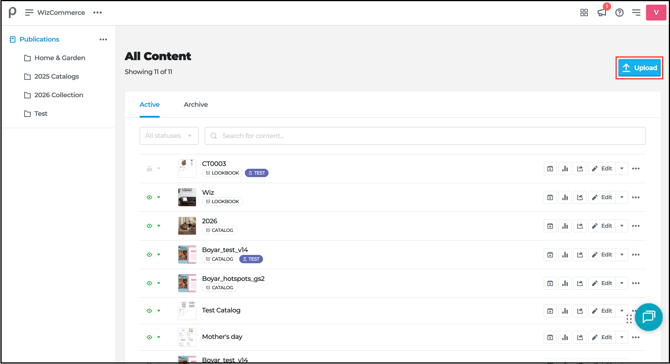This screenshot has height=364, width=670.
Task: Open statistics for 2026 catalog
Action: click(x=565, y=226)
